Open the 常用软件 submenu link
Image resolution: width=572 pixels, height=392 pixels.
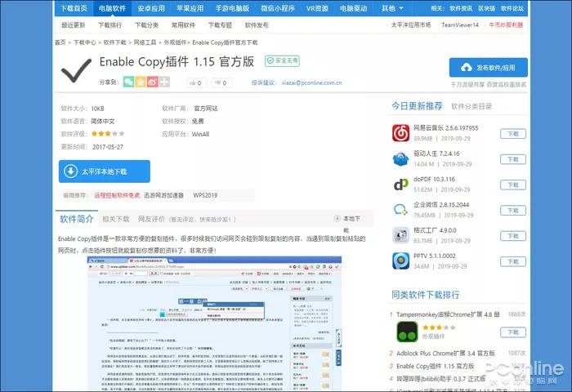click(183, 25)
